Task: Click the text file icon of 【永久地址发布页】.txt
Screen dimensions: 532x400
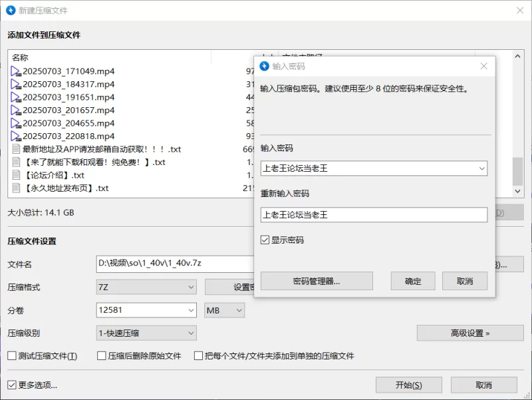Action: [x=16, y=188]
